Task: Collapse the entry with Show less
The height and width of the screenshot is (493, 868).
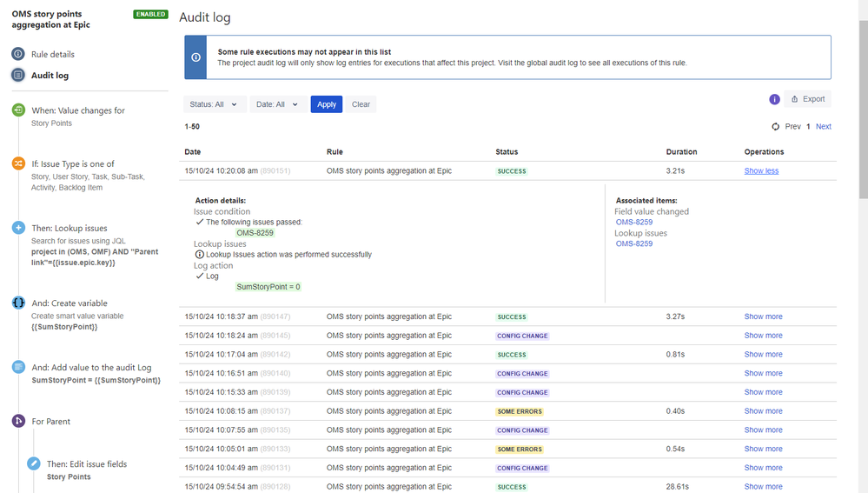Action: (x=761, y=170)
